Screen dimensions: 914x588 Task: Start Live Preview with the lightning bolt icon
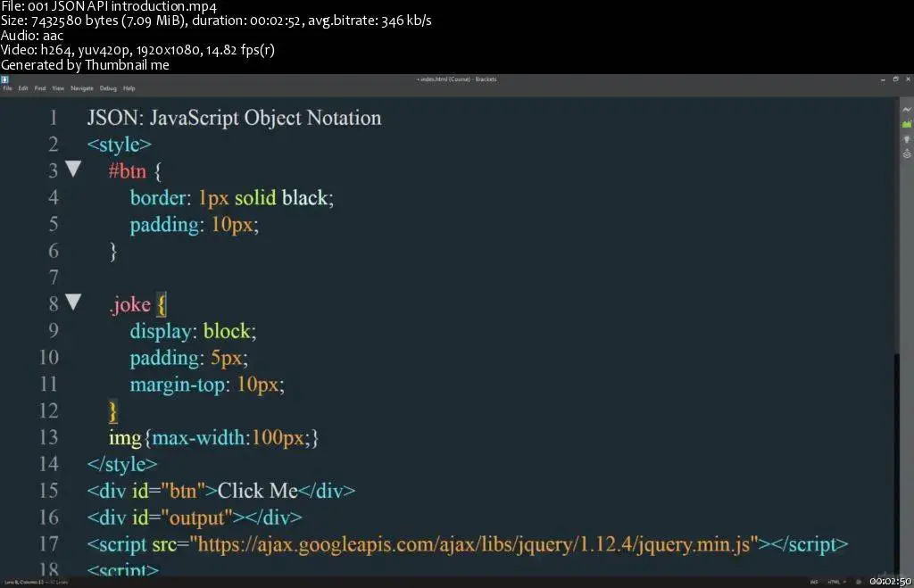coord(907,110)
